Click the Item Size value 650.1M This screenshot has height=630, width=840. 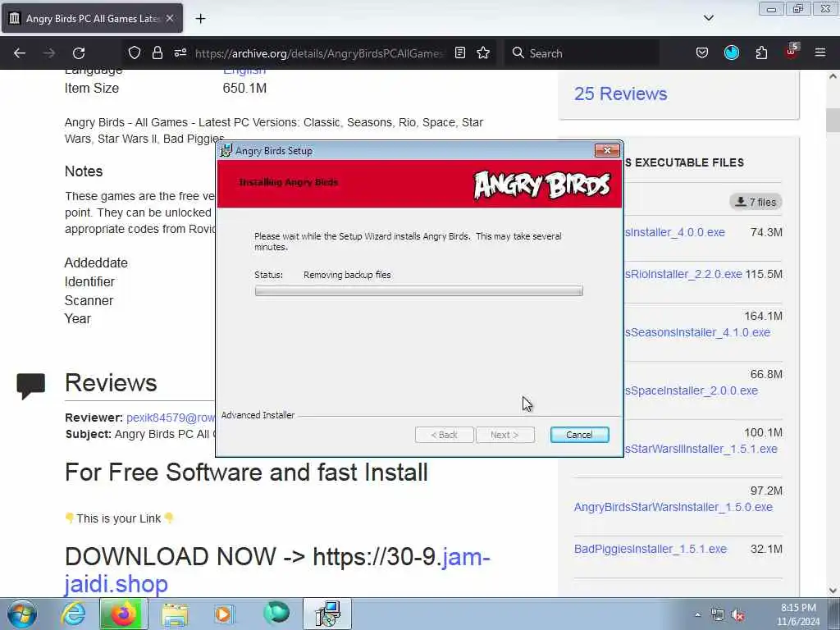click(244, 89)
